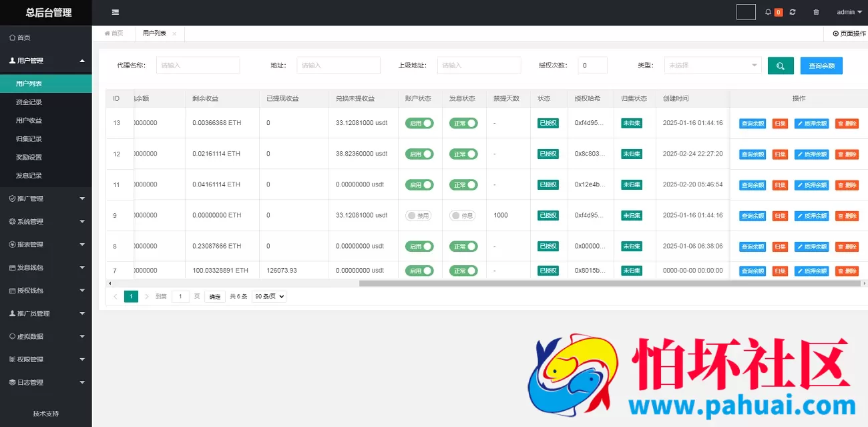Open 用户收益 in the sidebar
The height and width of the screenshot is (427, 868).
click(x=46, y=120)
